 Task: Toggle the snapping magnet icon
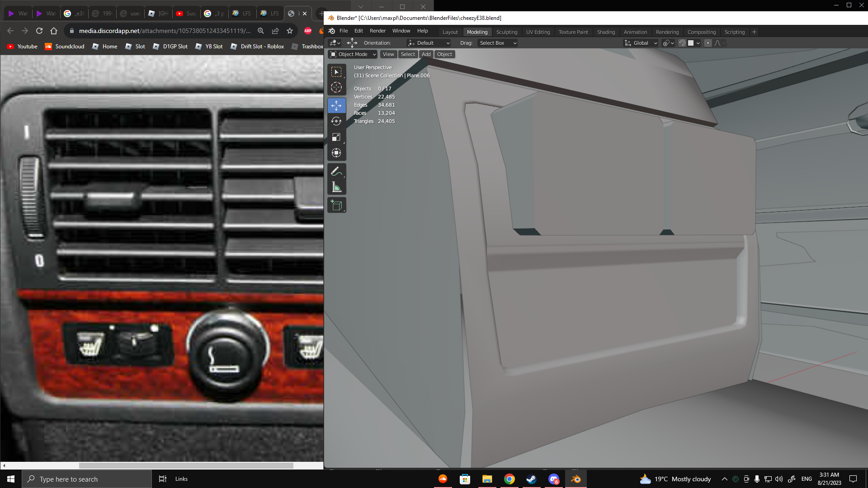point(682,43)
